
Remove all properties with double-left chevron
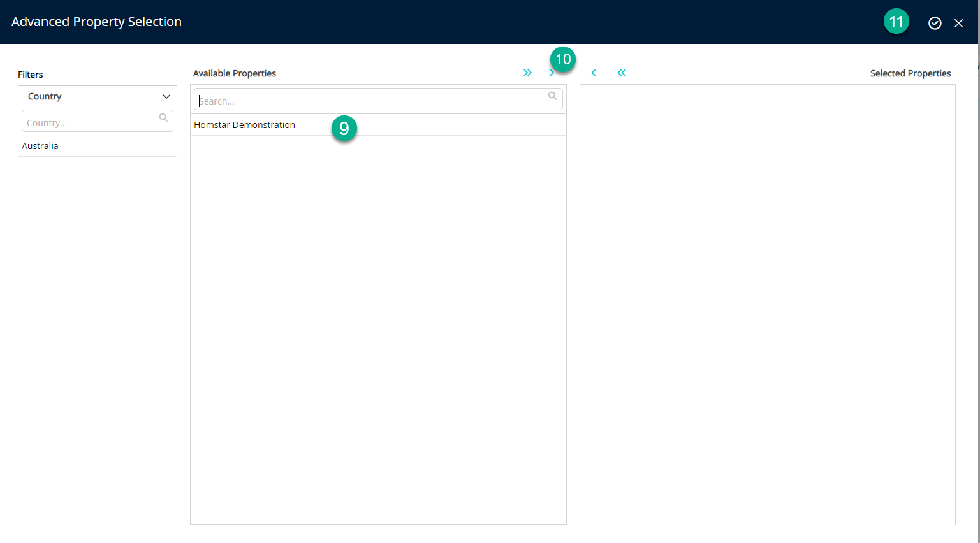pos(622,73)
